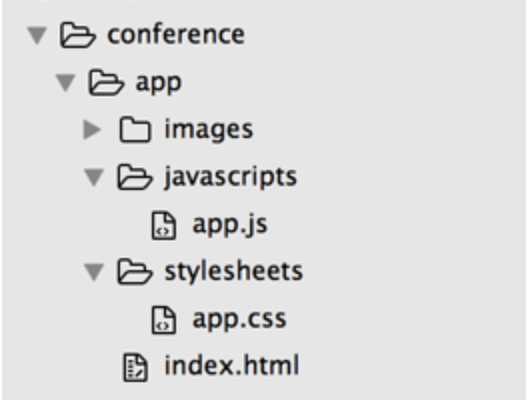This screenshot has width=528, height=400.
Task: Click the javascripts folder icon
Action: click(135, 177)
